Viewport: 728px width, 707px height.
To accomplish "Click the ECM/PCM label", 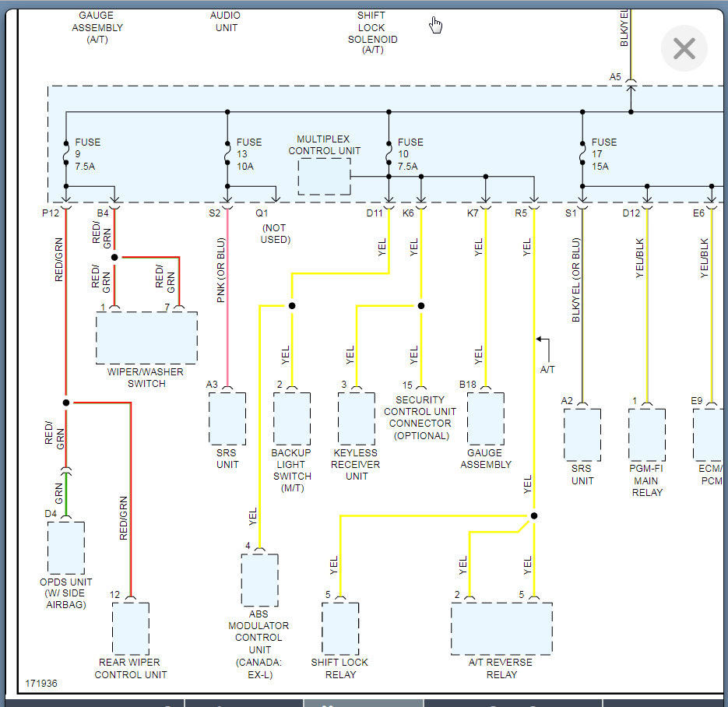I will pos(712,474).
